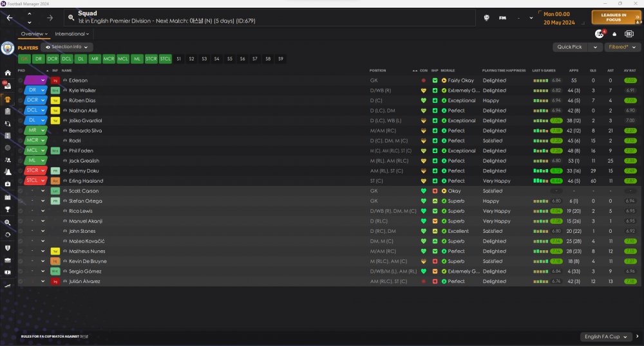Toggle the picked circle for Rodri
This screenshot has height=346, width=644.
point(21,141)
